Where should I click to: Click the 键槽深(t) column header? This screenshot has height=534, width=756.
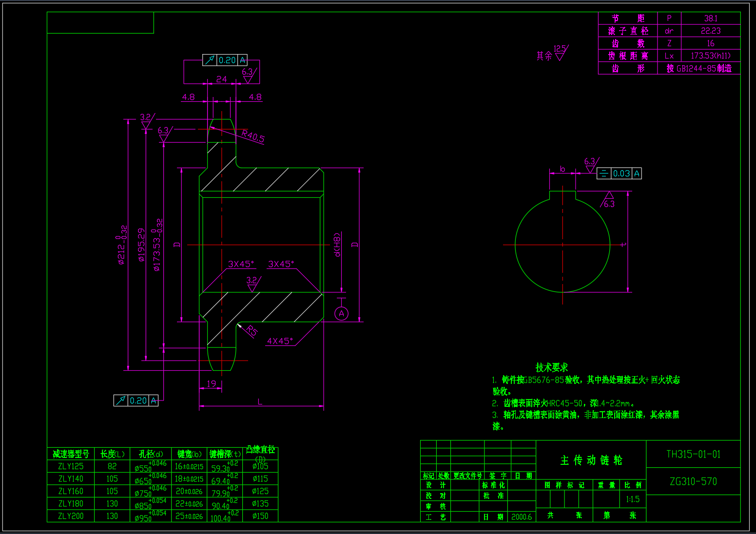225,454
